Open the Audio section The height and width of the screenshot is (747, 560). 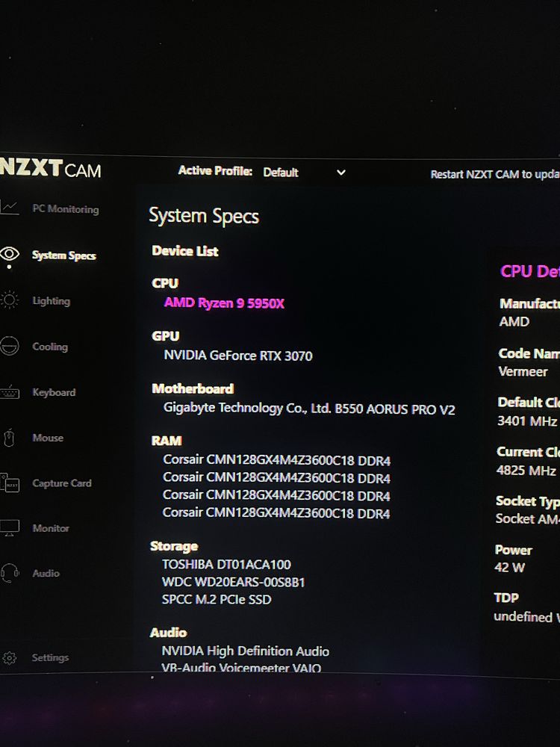coord(46,573)
